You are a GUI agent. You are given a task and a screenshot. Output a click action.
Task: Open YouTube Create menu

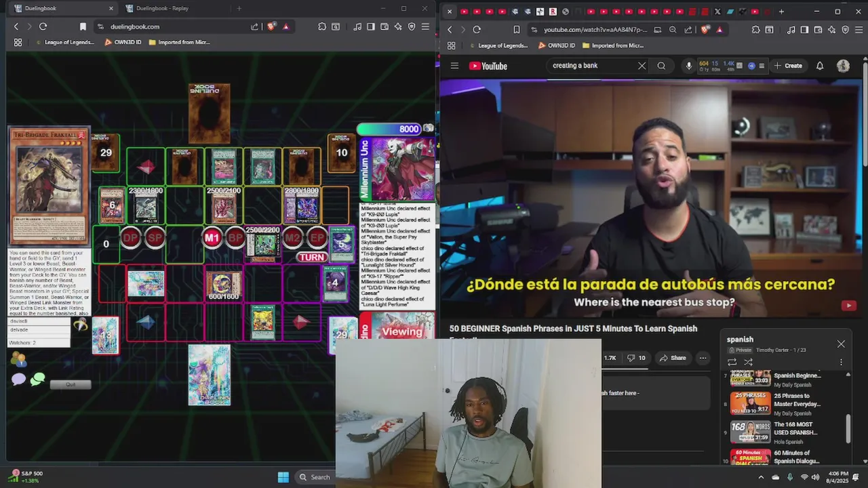pyautogui.click(x=789, y=66)
